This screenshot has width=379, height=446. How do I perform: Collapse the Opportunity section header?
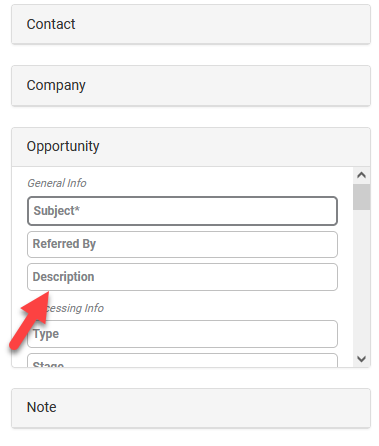(191, 147)
